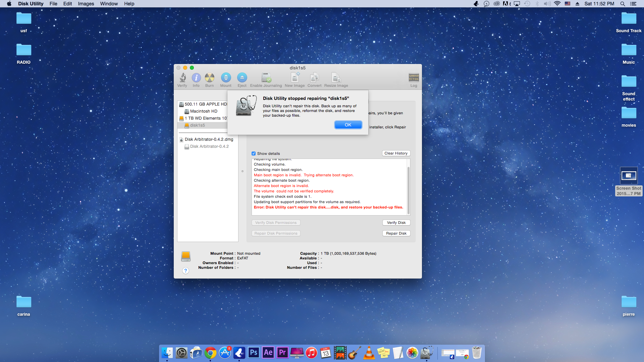The height and width of the screenshot is (362, 644).
Task: Select Macintosh HD volume in sidebar
Action: point(203,111)
